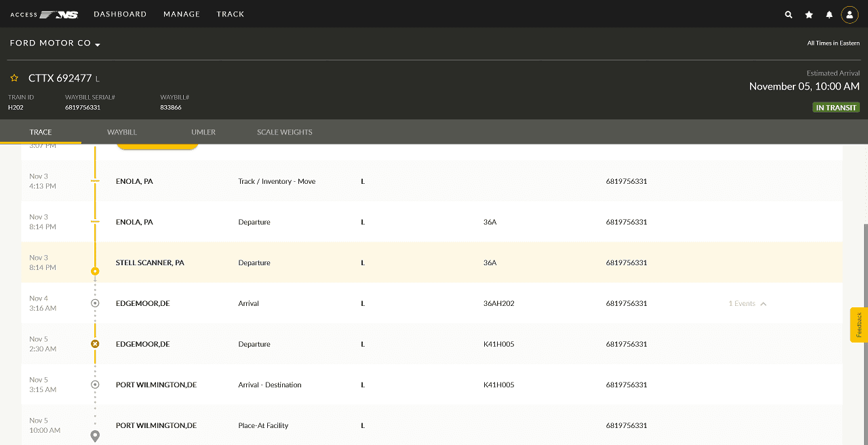Switch to the UMLER tab
Image resolution: width=868 pixels, height=445 pixels.
point(203,132)
